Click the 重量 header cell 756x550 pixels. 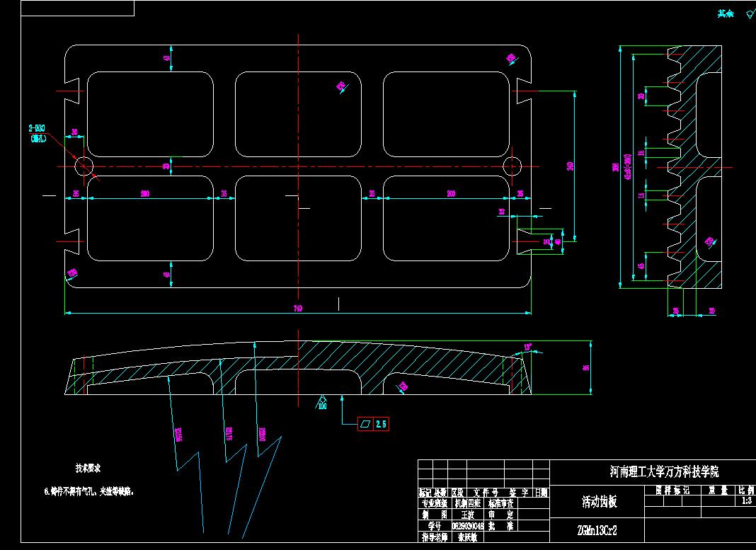click(x=718, y=491)
